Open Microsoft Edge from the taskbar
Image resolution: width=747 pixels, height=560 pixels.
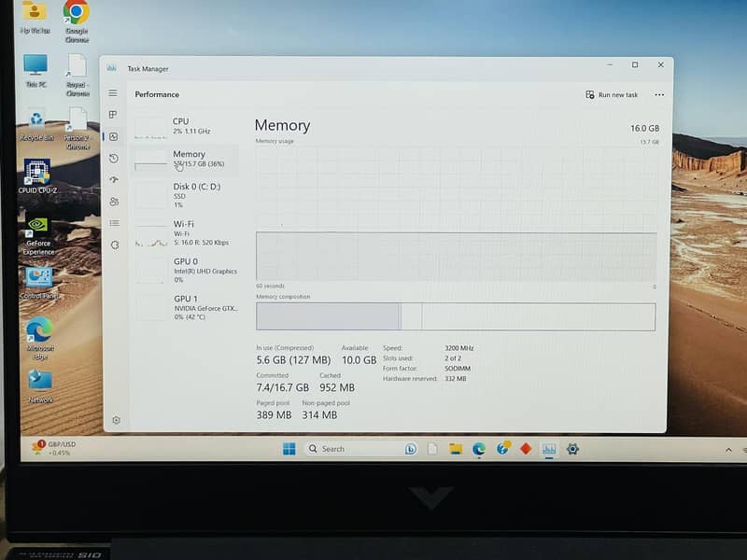(x=479, y=449)
